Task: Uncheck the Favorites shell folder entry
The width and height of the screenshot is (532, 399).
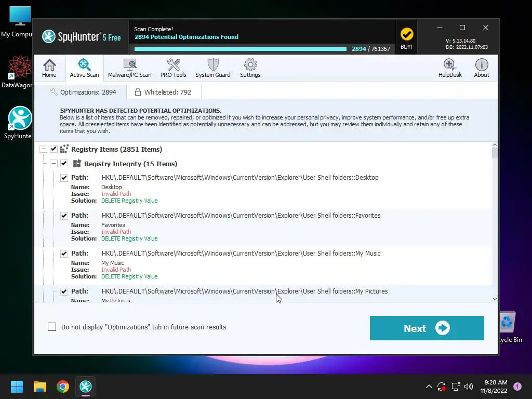Action: 64,216
